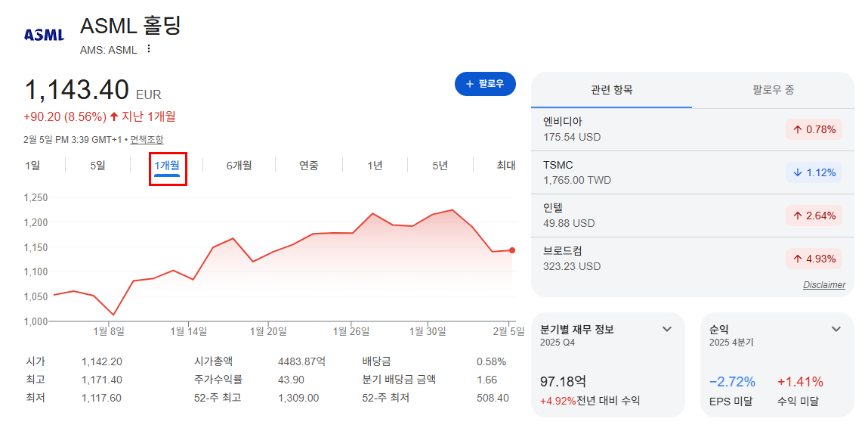Screen dimensions: 868x428
Task: Switch to the 관련 항목 tab
Action: [612, 90]
